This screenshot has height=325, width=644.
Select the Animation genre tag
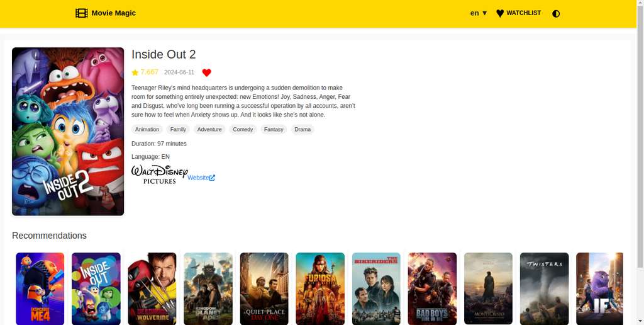(x=147, y=130)
